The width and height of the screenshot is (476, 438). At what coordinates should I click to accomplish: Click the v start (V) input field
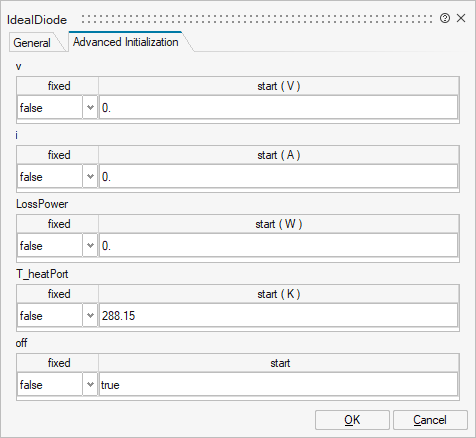coord(278,108)
